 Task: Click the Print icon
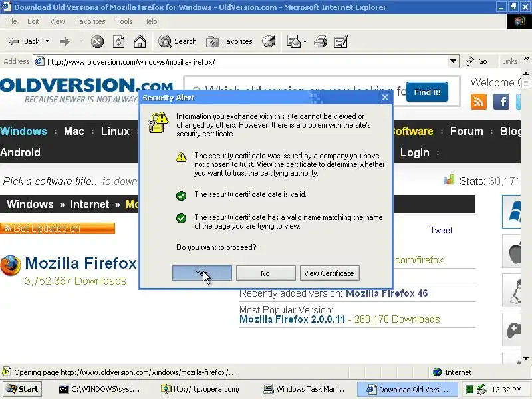pos(321,41)
